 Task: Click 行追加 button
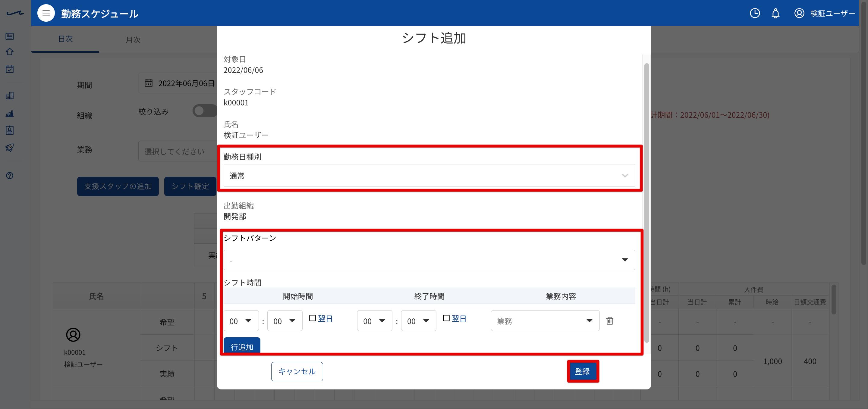coord(242,345)
